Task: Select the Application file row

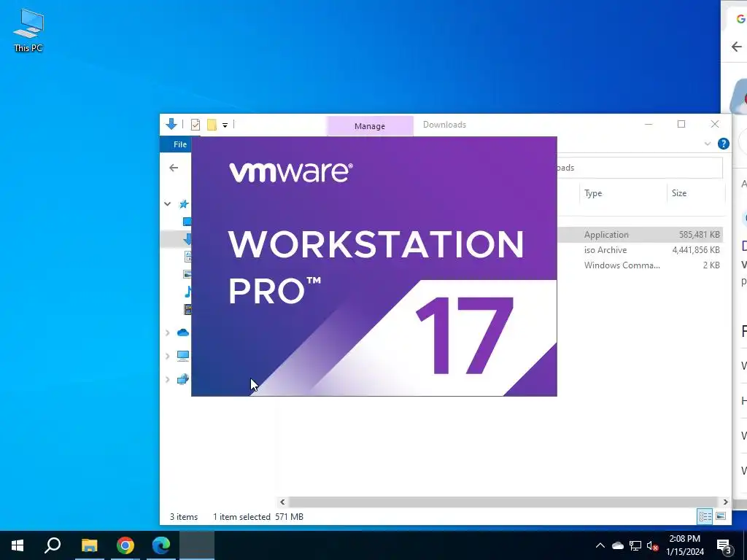Action: (640, 234)
